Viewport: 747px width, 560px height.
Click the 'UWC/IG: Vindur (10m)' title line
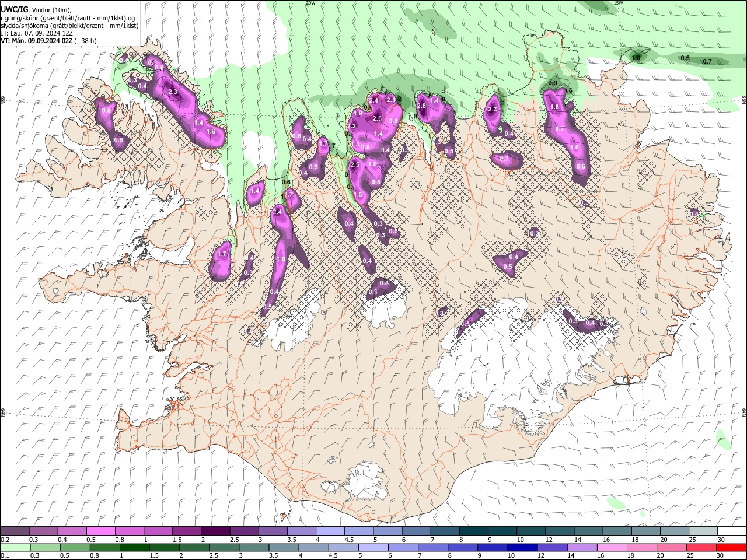click(36, 10)
